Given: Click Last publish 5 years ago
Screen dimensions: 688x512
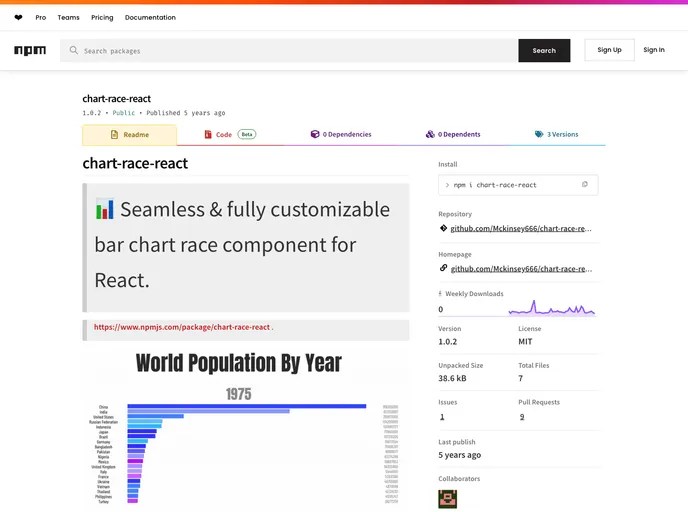Looking at the screenshot, I should 459,455.
